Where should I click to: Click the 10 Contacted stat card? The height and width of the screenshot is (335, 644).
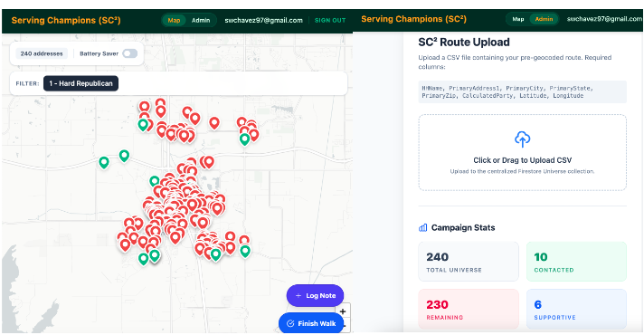point(577,262)
